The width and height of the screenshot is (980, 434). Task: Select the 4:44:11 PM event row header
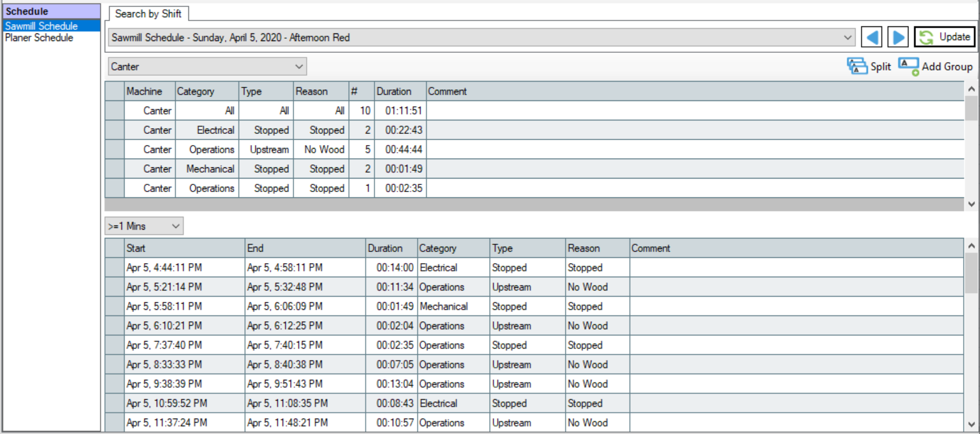click(x=114, y=268)
